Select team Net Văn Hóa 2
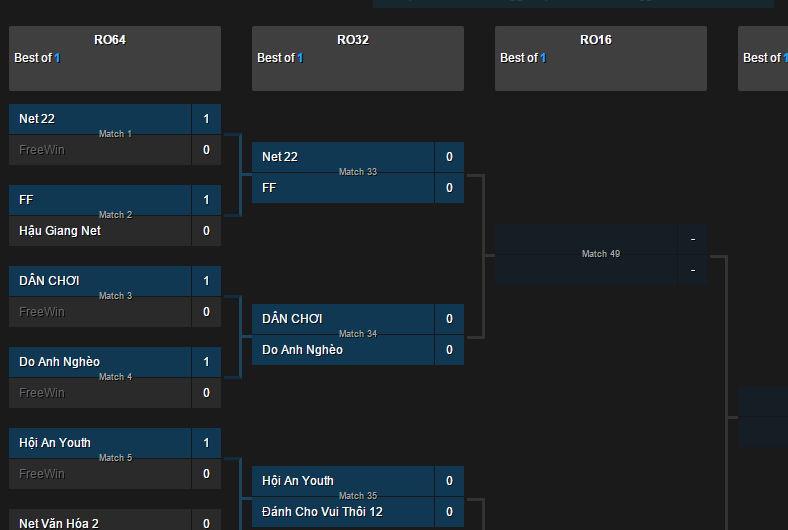The height and width of the screenshot is (530, 788). [59, 523]
